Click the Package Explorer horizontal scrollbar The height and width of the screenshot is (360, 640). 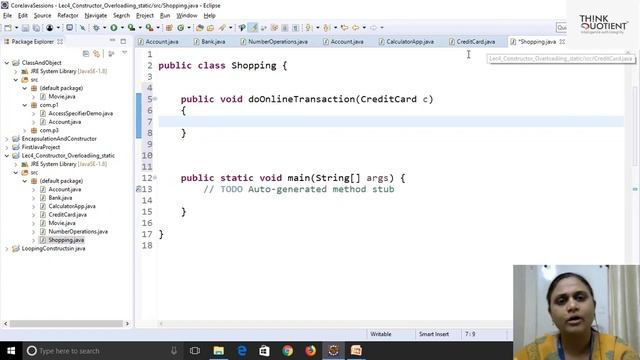pyautogui.click(x=66, y=323)
